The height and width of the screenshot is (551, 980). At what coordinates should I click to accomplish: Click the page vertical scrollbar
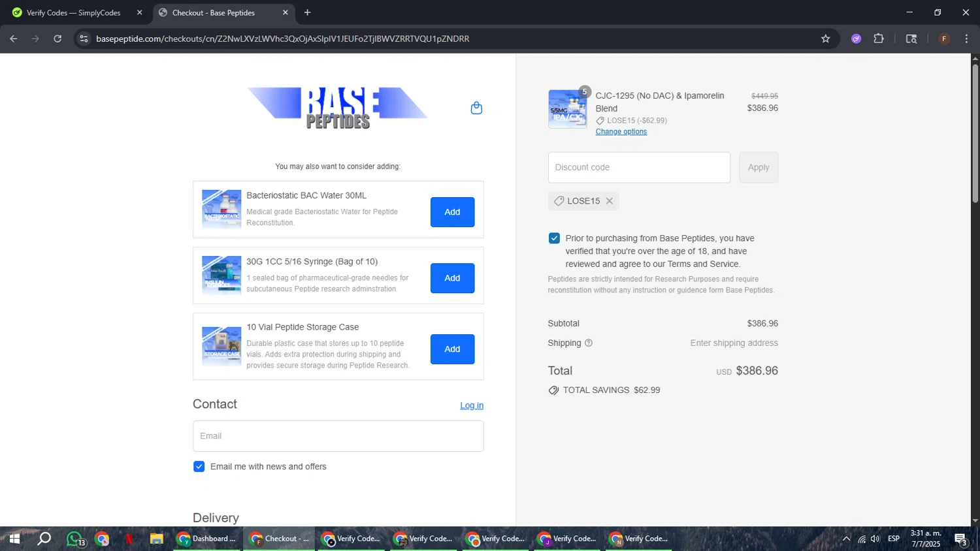[975, 134]
